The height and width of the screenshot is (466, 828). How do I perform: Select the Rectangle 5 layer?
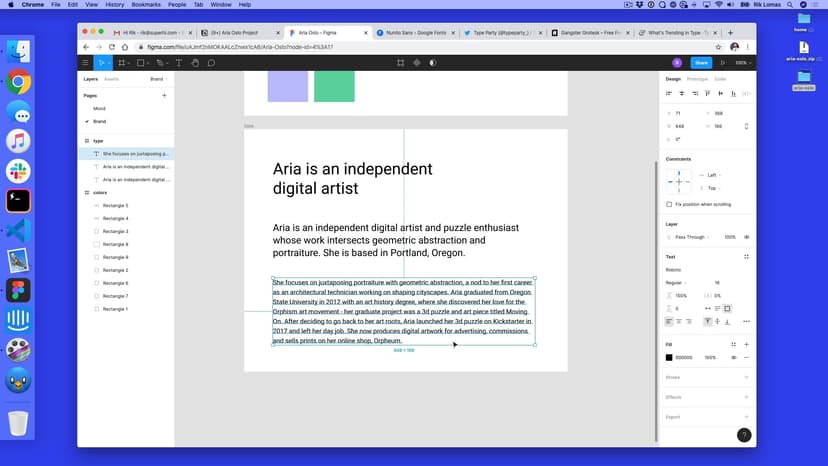click(115, 205)
